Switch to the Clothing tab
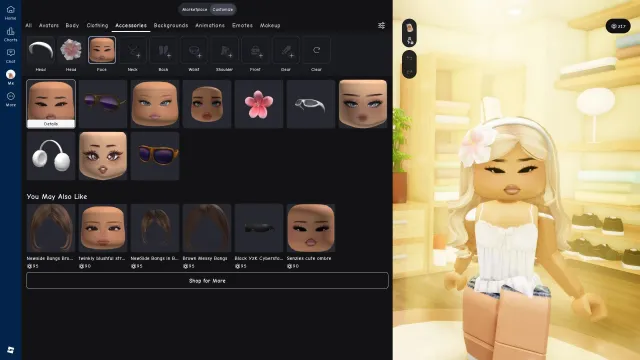 97,25
